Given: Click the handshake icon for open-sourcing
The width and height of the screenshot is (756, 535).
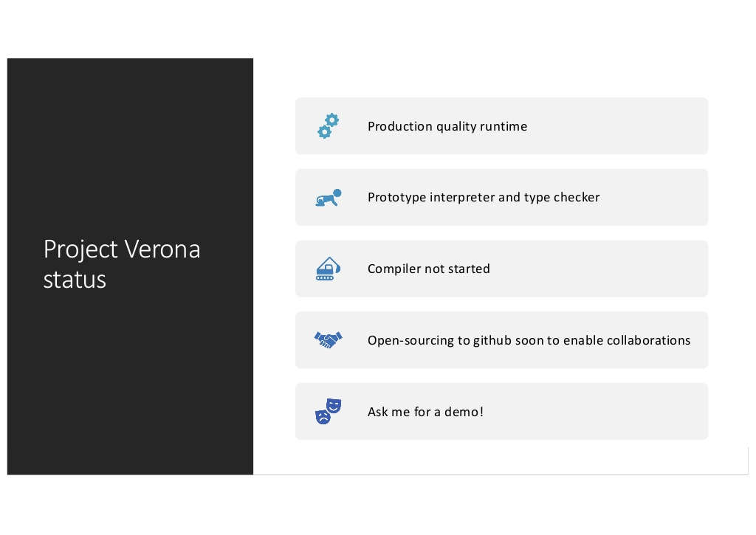Looking at the screenshot, I should pos(328,340).
